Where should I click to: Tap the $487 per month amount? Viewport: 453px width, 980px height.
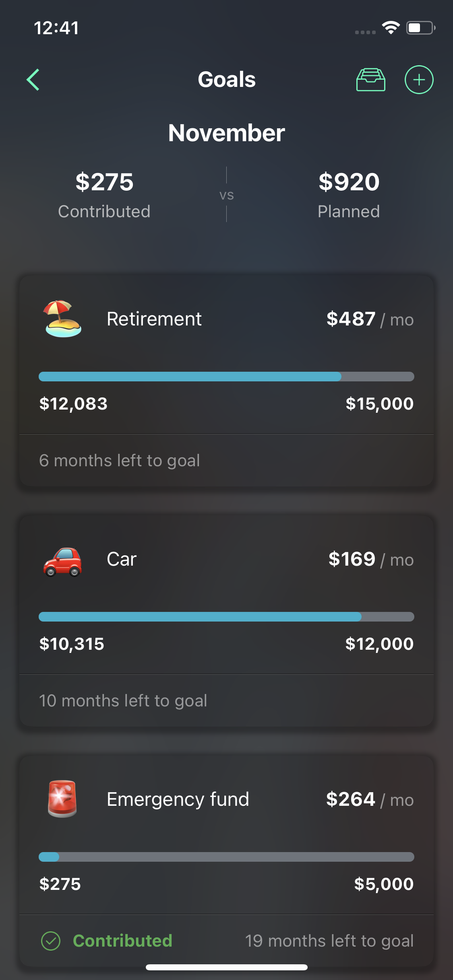[370, 319]
